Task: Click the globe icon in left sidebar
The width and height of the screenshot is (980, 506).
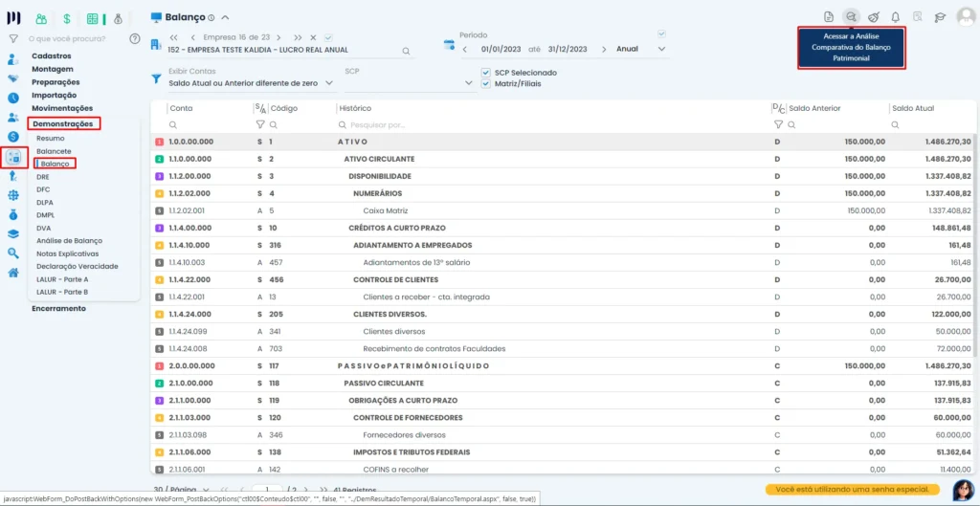Action: click(x=13, y=195)
